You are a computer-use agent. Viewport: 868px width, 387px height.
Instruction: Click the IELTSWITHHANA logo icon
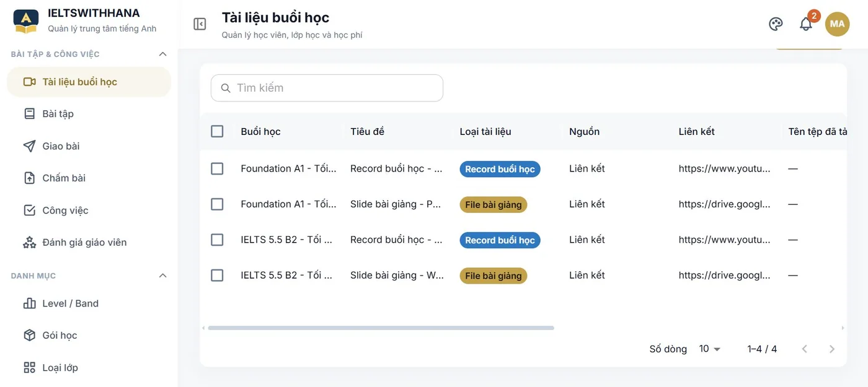tap(26, 21)
